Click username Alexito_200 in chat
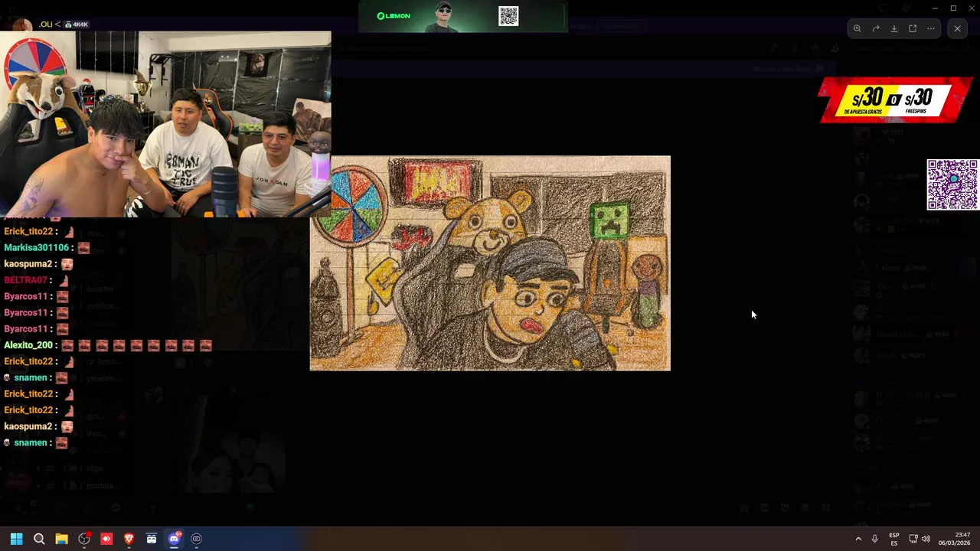Image resolution: width=980 pixels, height=551 pixels. 28,345
